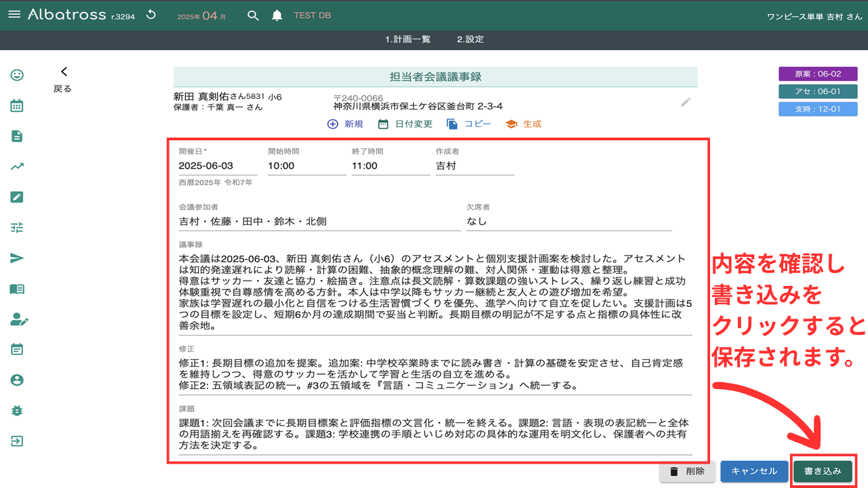Click 新規 to create a new record
The image size is (868, 488).
pyautogui.click(x=346, y=124)
